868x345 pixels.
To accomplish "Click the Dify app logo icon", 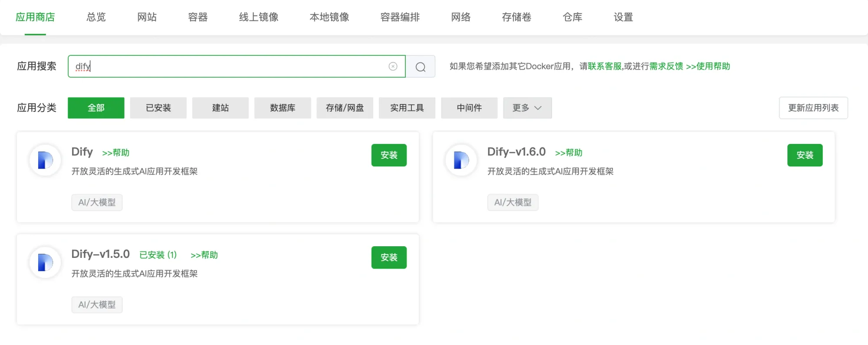I will 45,160.
